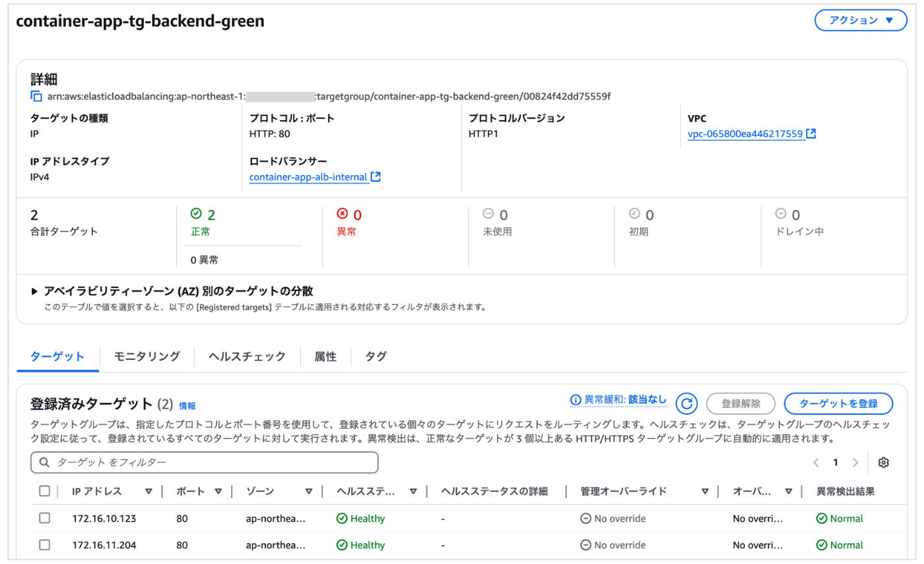Click the red unhealthy X icon
The image size is (924, 564).
pos(342,213)
